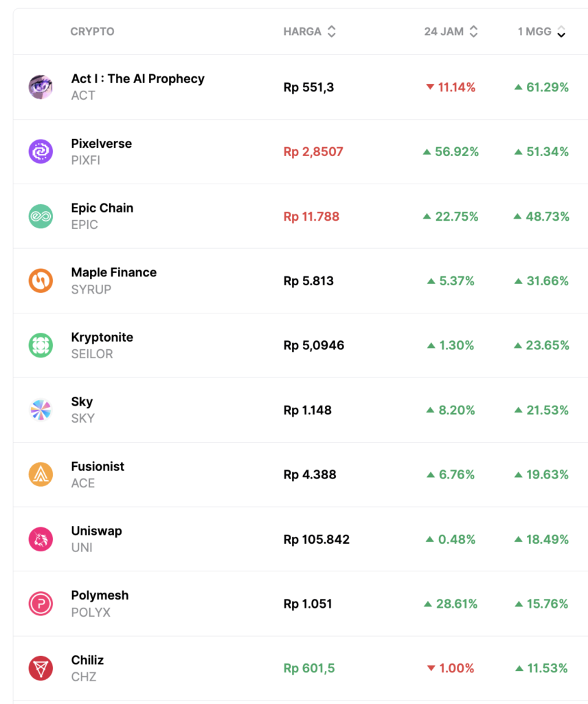Click the pink Uniswap unicorn icon
Viewport: 588px width, 704px height.
click(x=41, y=539)
